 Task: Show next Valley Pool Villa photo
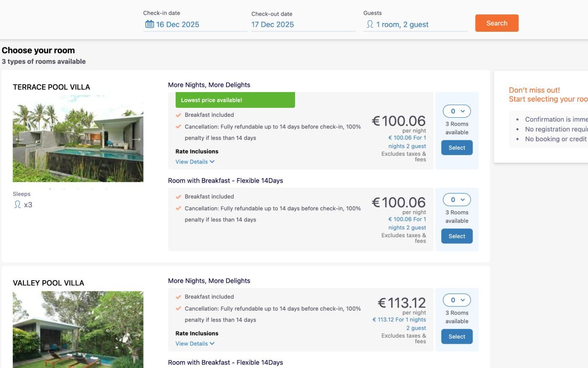[136, 335]
